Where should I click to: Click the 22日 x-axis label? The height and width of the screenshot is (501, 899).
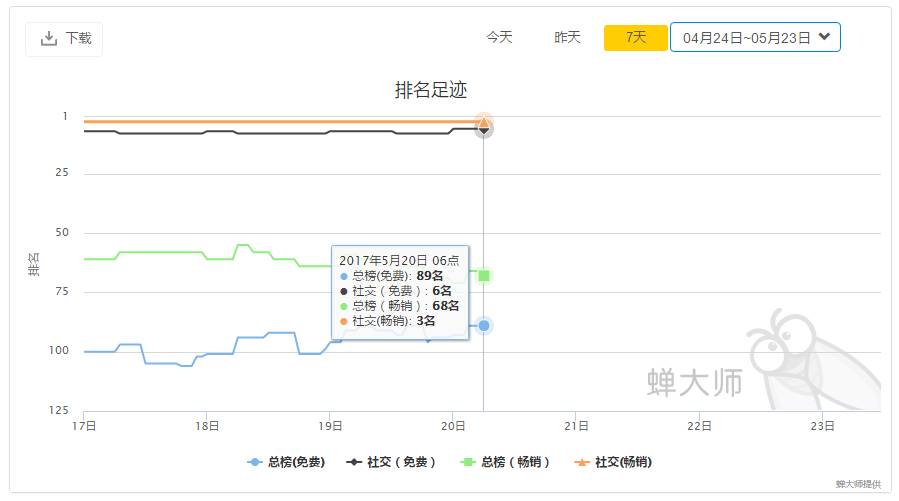click(x=699, y=426)
